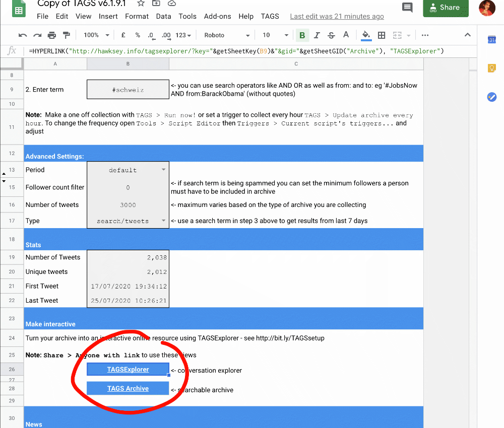Image resolution: width=504 pixels, height=428 pixels.
Task: Open the More toolbar options ellipsis
Action: point(425,35)
